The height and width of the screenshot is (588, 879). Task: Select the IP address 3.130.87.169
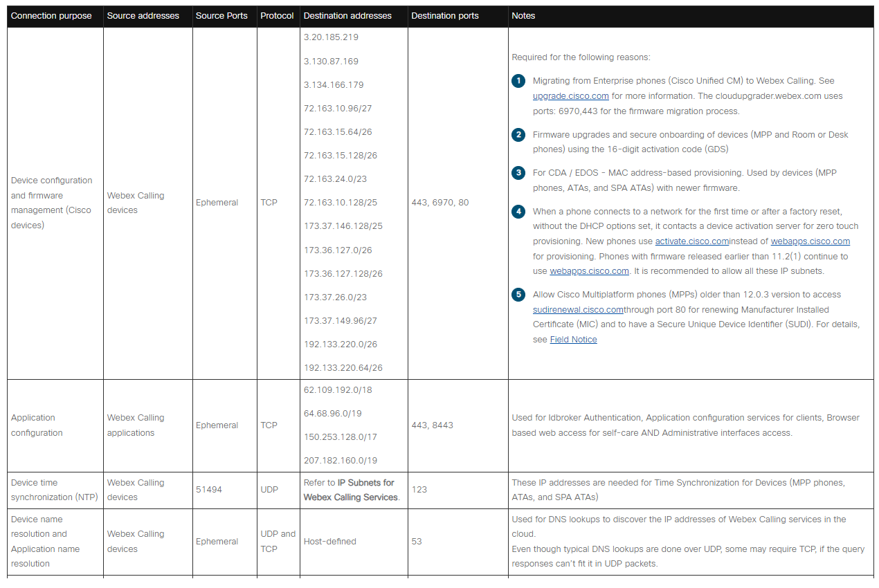pyautogui.click(x=331, y=62)
